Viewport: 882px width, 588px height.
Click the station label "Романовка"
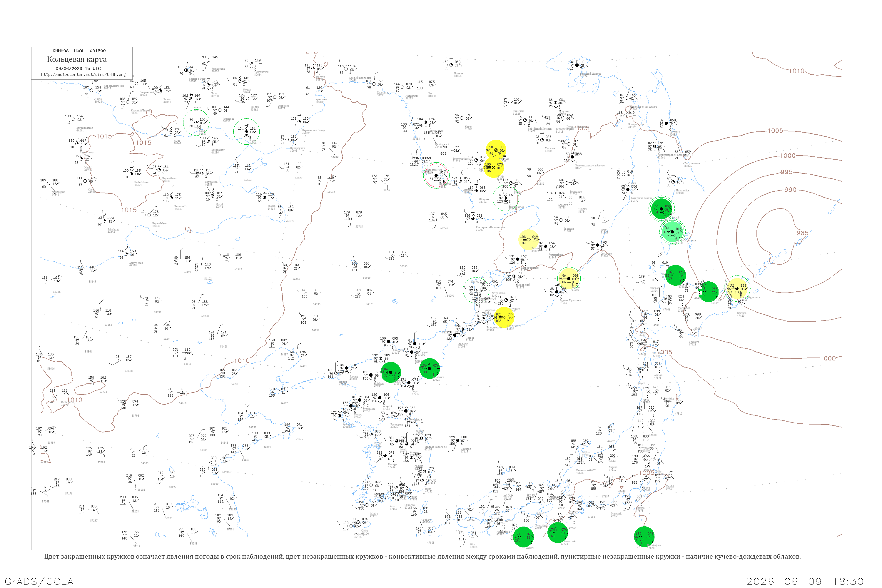click(218, 69)
